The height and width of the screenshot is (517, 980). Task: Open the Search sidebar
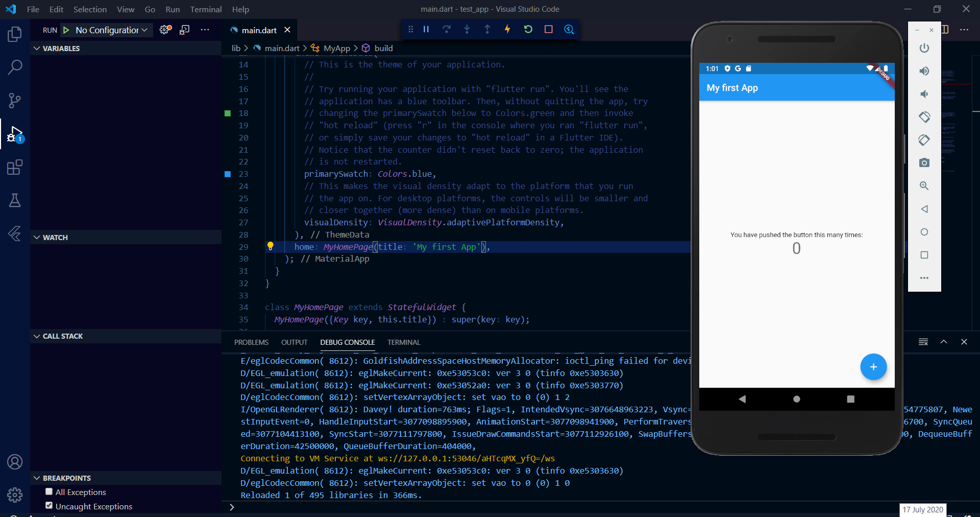pyautogui.click(x=15, y=67)
